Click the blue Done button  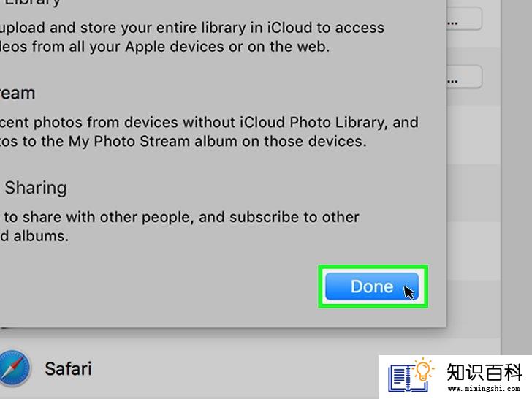pyautogui.click(x=372, y=286)
